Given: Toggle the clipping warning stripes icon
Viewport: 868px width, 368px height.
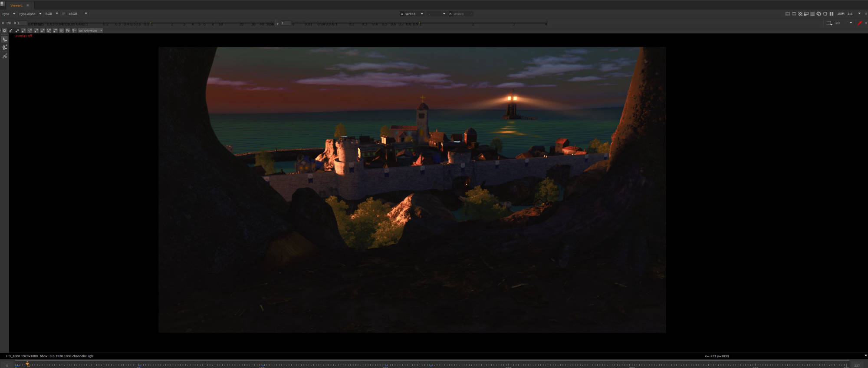Looking at the screenshot, I should pyautogui.click(x=800, y=14).
